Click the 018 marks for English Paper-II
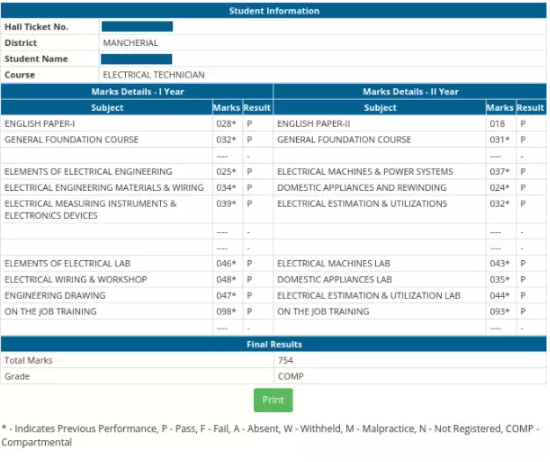Image resolution: width=550 pixels, height=462 pixels. click(x=497, y=123)
